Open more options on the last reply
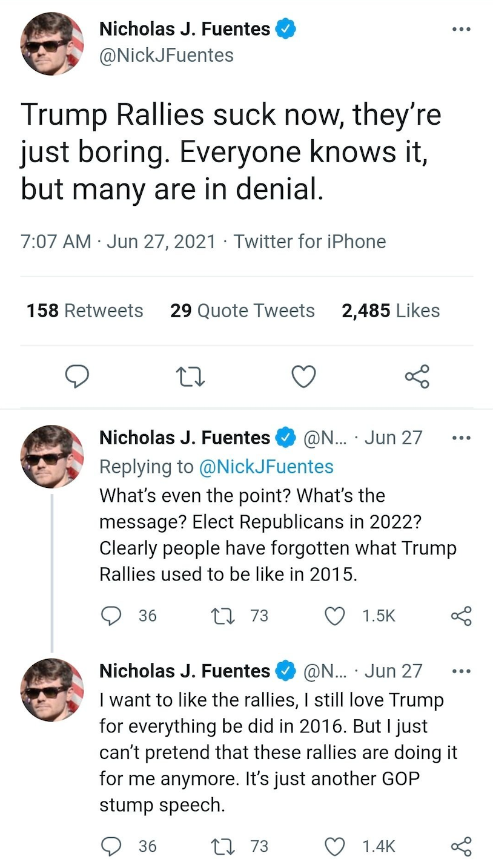 [x=462, y=671]
